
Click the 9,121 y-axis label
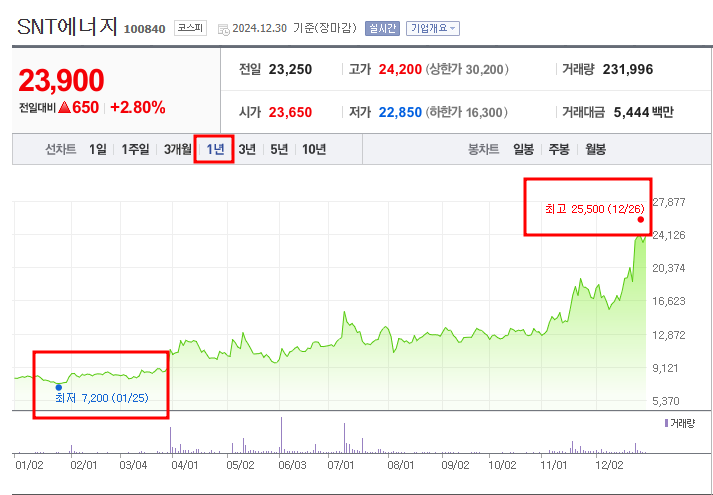668,368
